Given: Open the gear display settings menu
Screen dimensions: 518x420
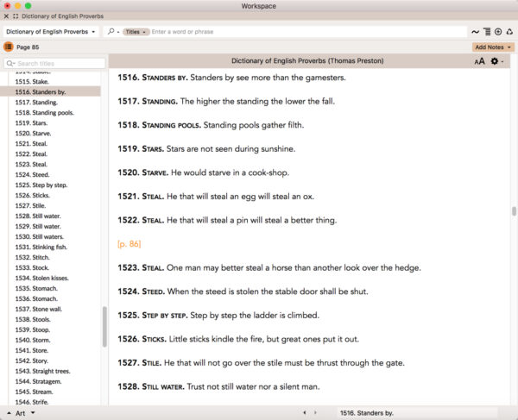Looking at the screenshot, I should 496,61.
